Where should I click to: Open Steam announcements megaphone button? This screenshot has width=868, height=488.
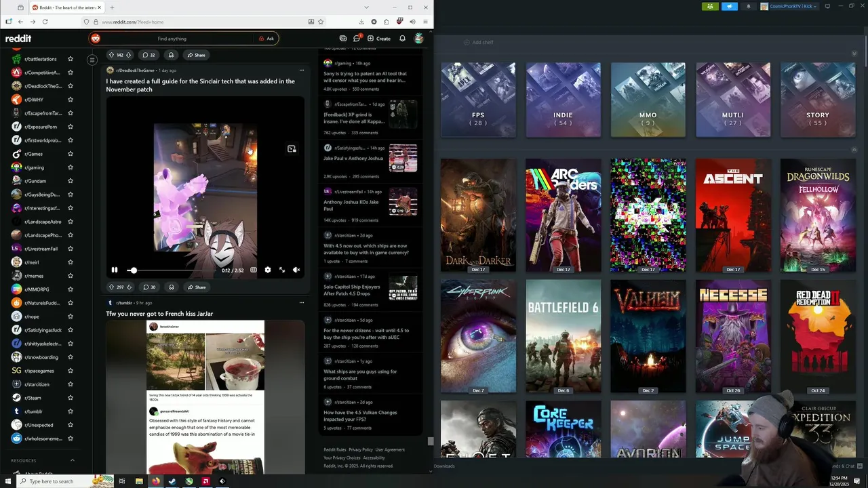tap(730, 6)
